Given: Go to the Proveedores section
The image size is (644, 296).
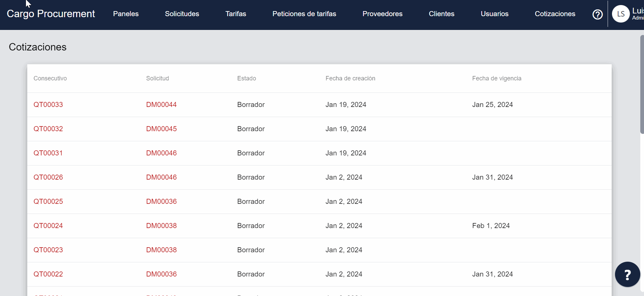Looking at the screenshot, I should point(382,14).
